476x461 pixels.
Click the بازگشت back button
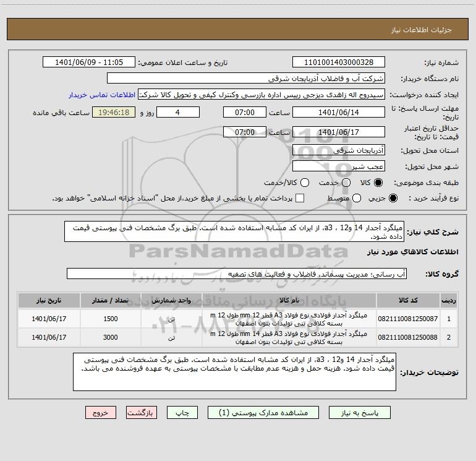point(142,413)
